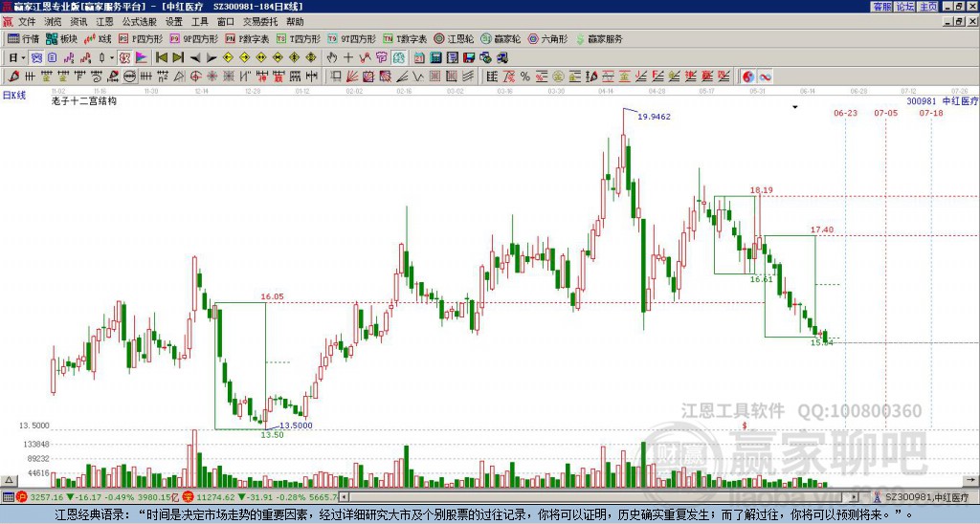Jump to last bar icon

[x=178, y=58]
